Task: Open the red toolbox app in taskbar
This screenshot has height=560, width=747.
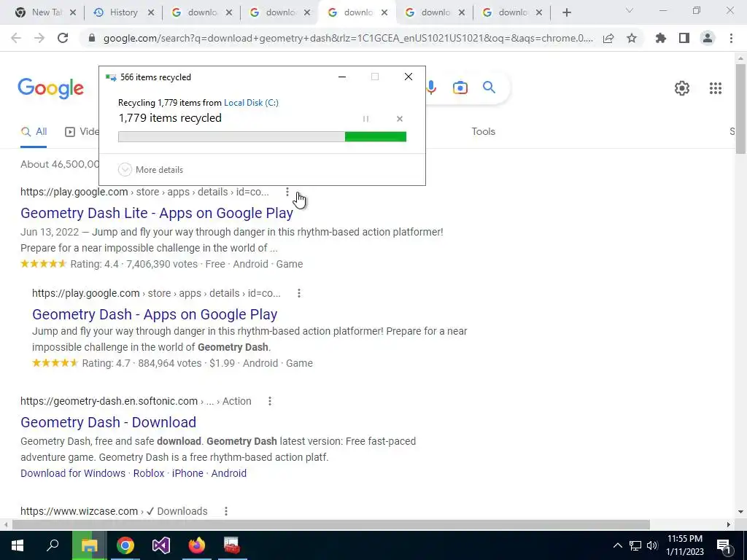Action: tap(232, 545)
